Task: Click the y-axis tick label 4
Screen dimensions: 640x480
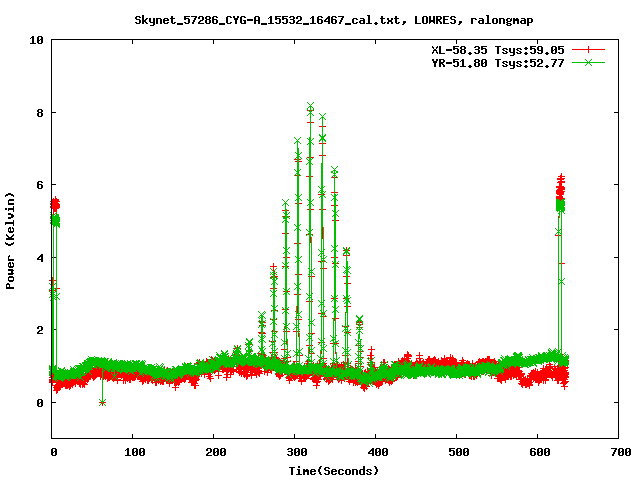Action: [x=40, y=258]
